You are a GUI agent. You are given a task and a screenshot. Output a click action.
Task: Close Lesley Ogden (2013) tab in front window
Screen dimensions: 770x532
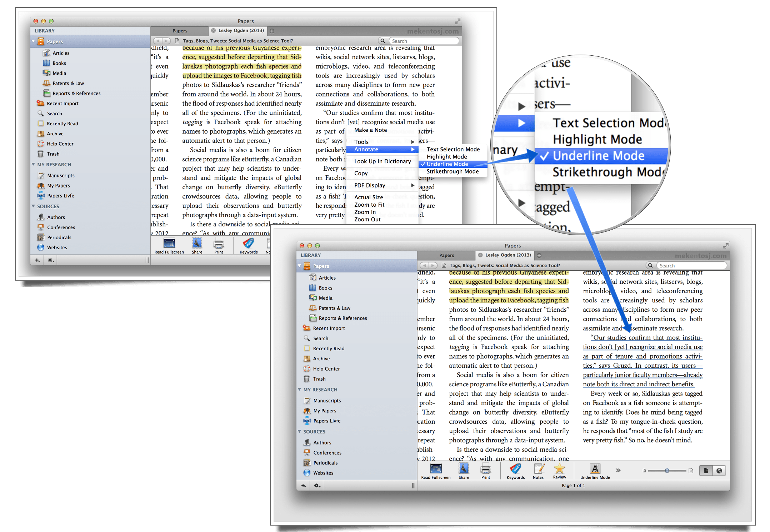480,255
